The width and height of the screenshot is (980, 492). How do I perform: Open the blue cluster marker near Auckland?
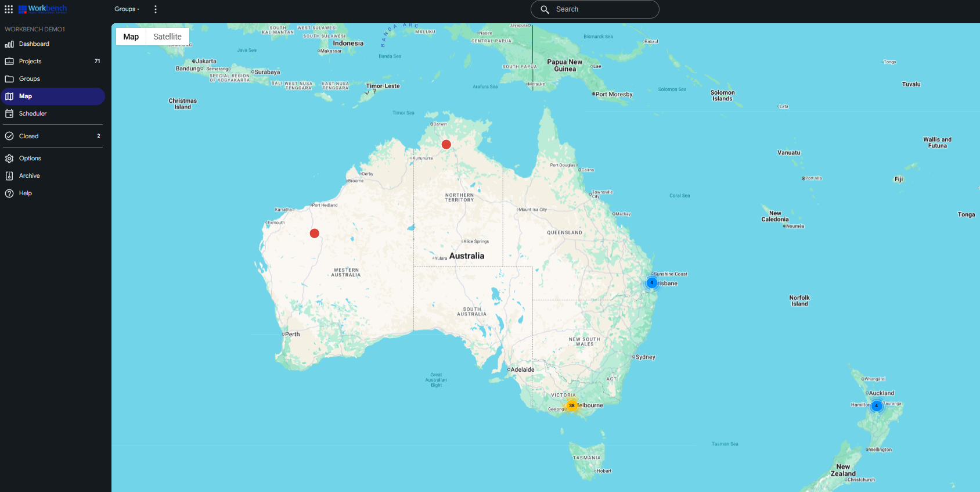(877, 406)
